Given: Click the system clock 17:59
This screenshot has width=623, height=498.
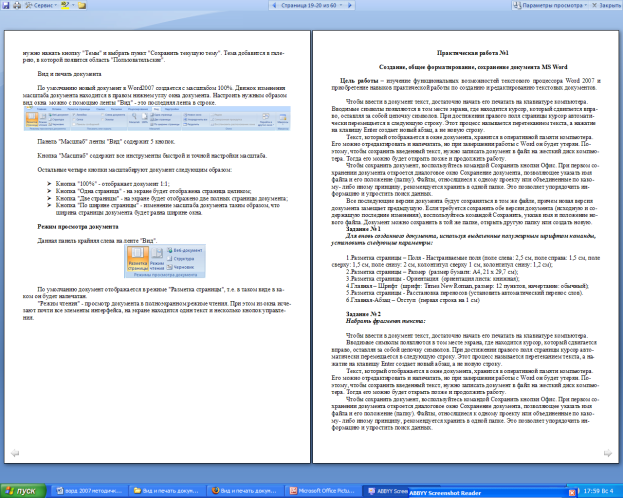Looking at the screenshot, I should pos(599,491).
